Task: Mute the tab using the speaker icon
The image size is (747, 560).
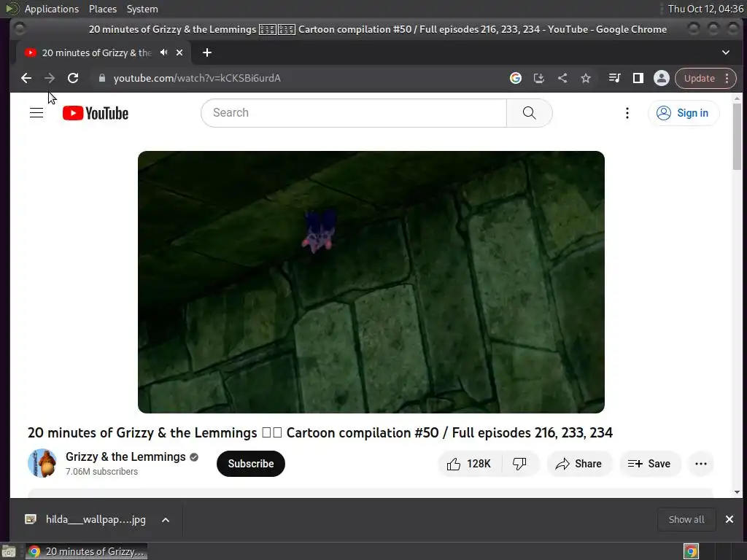Action: click(164, 52)
